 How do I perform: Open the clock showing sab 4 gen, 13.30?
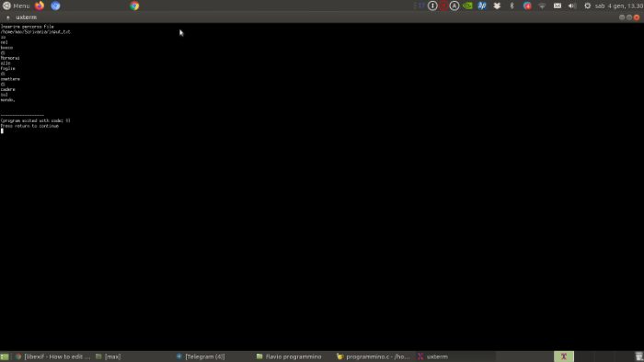619,6
